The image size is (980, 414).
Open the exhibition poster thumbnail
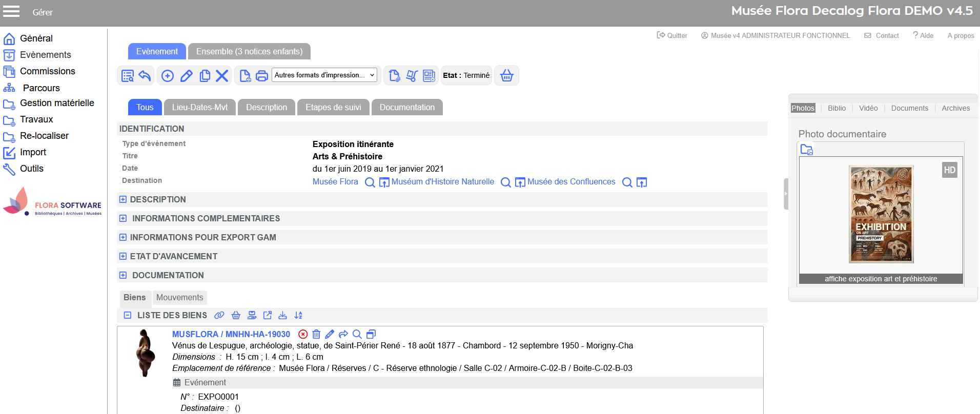click(x=881, y=214)
